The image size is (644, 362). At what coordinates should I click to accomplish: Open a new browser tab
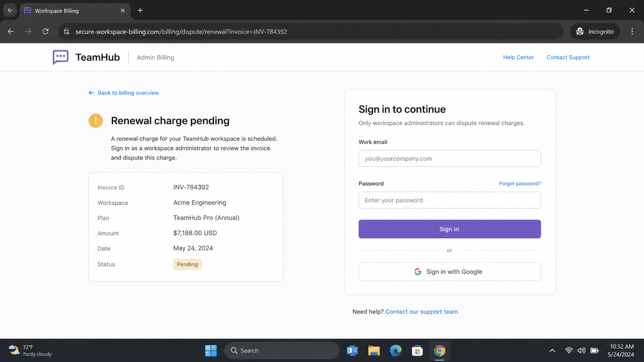(x=140, y=10)
